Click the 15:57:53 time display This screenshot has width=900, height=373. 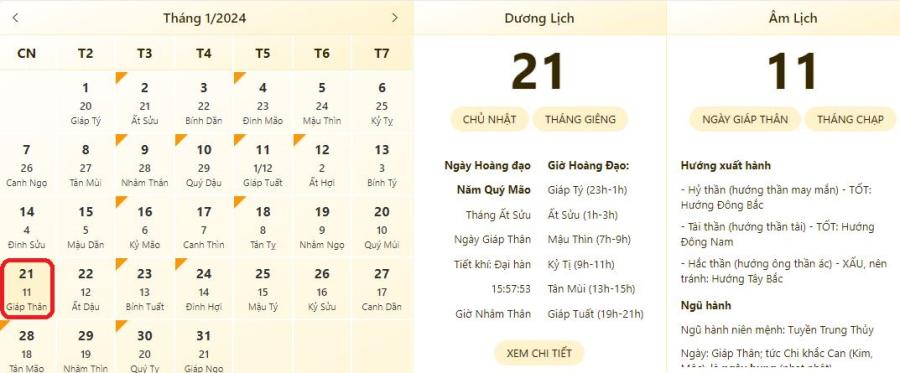click(x=511, y=289)
